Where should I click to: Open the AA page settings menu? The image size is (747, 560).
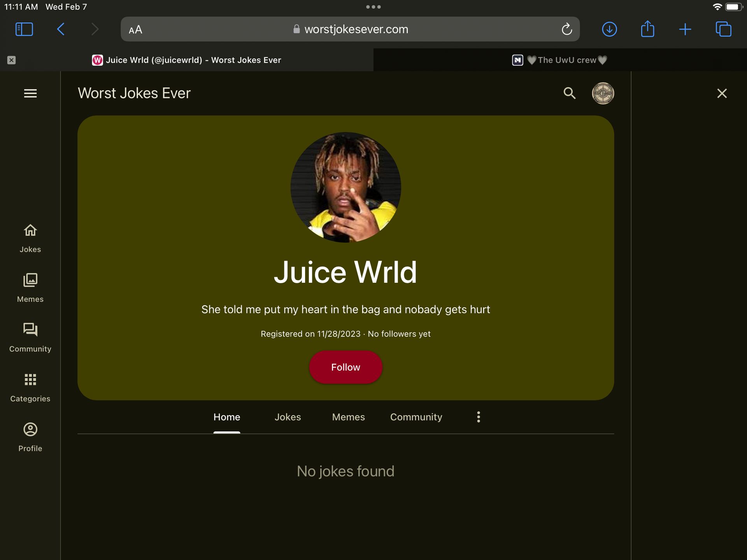(135, 30)
